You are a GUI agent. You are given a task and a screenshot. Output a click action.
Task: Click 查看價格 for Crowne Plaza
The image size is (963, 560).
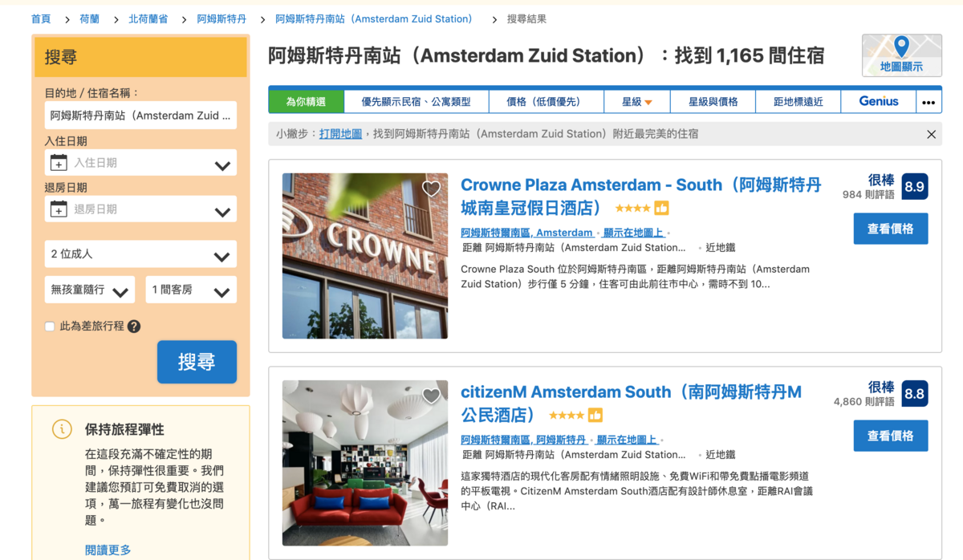pos(891,229)
